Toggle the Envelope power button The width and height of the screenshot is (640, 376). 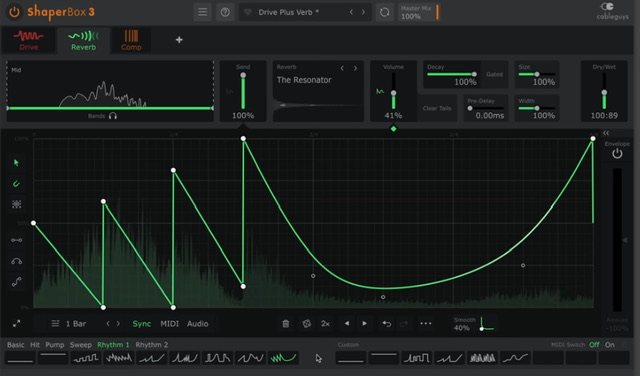point(617,154)
